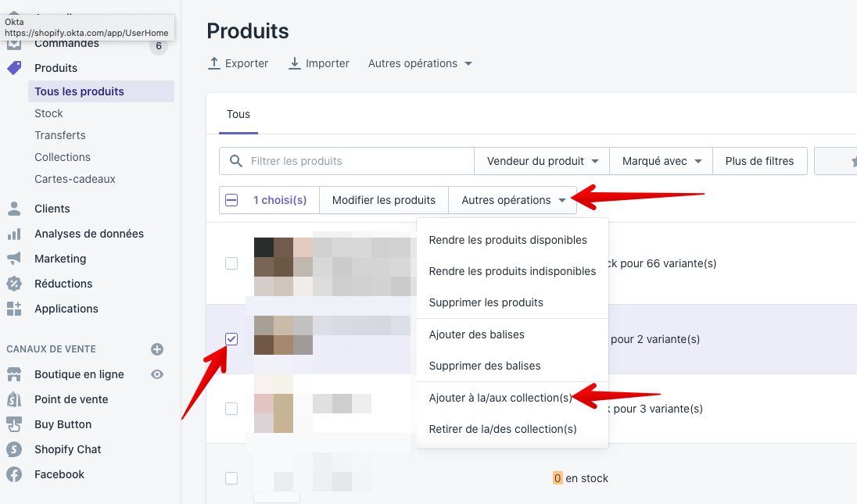Add a sales channel with plus icon
The image size is (857, 504).
pos(157,349)
